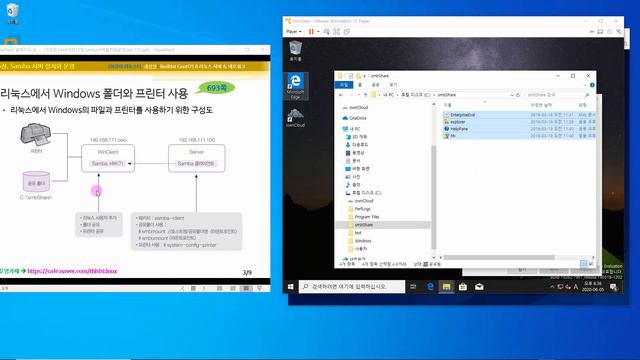640x360 pixels.
Task: Select OneDrive in the navigation pane
Action: point(354,118)
